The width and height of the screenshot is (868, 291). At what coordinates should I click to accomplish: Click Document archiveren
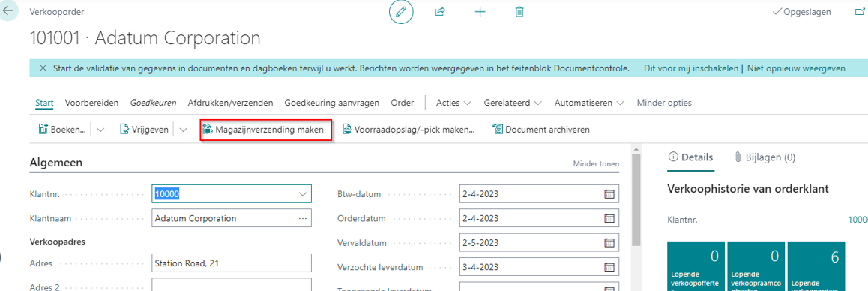(541, 130)
